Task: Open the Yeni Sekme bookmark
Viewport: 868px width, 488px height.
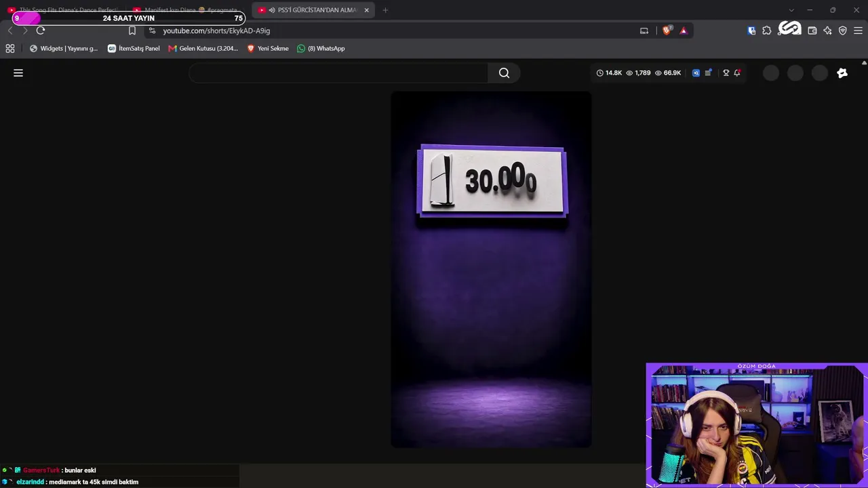Action: pos(268,48)
